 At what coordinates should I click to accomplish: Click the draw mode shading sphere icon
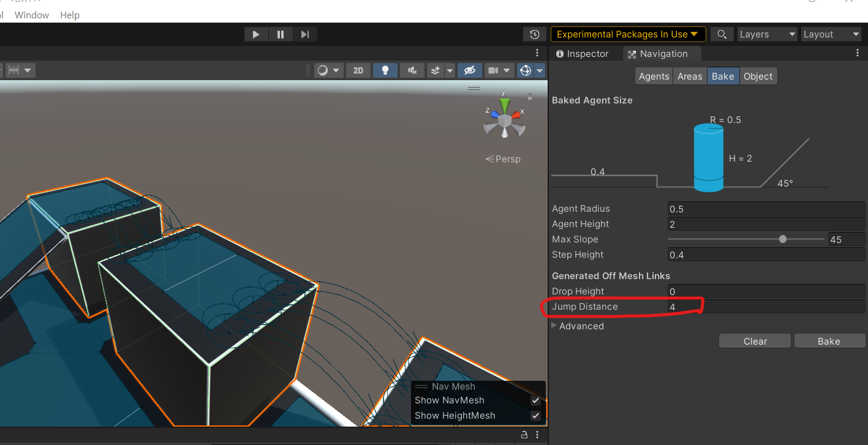click(323, 70)
